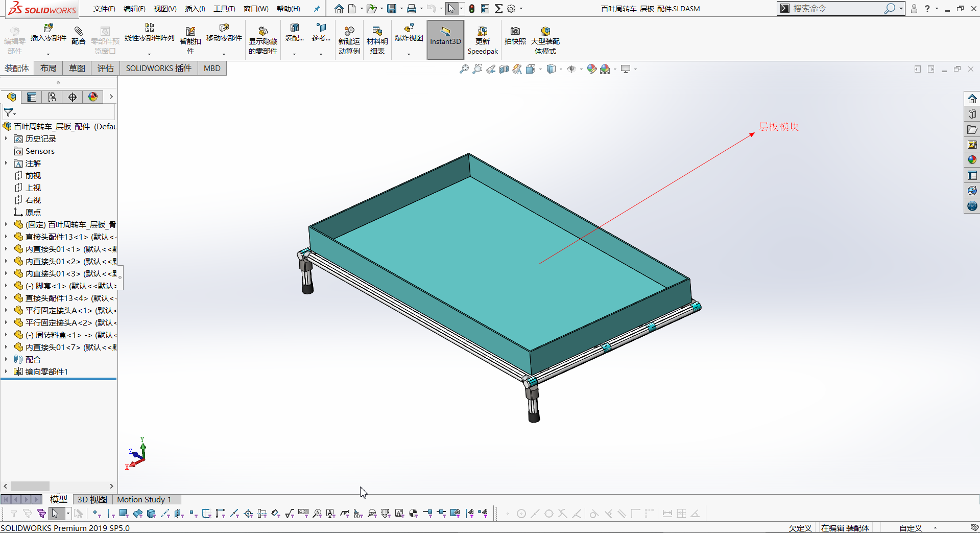Click the Edit Appearance color ball icon
Image resolution: width=980 pixels, height=533 pixels.
[592, 69]
